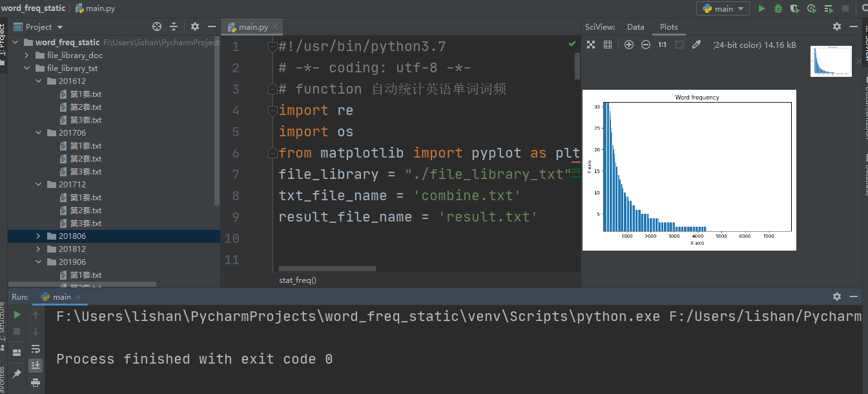Screen dimensions: 868x394
Task: Open SciView Plots settings gear
Action: (837, 26)
